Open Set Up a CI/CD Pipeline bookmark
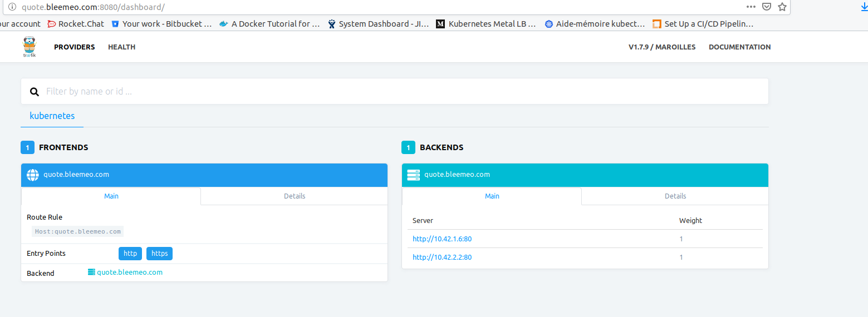 pos(703,24)
